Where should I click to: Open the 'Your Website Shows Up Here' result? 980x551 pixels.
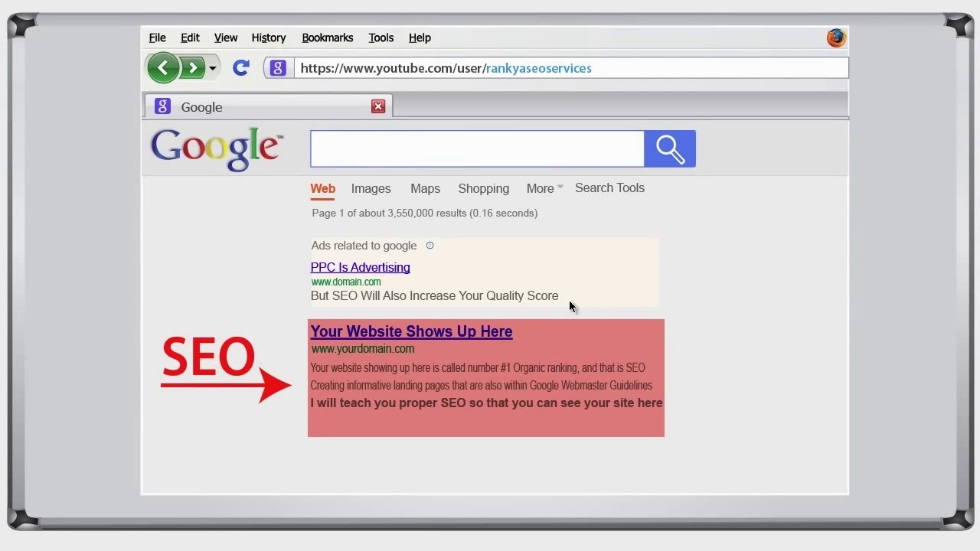411,331
